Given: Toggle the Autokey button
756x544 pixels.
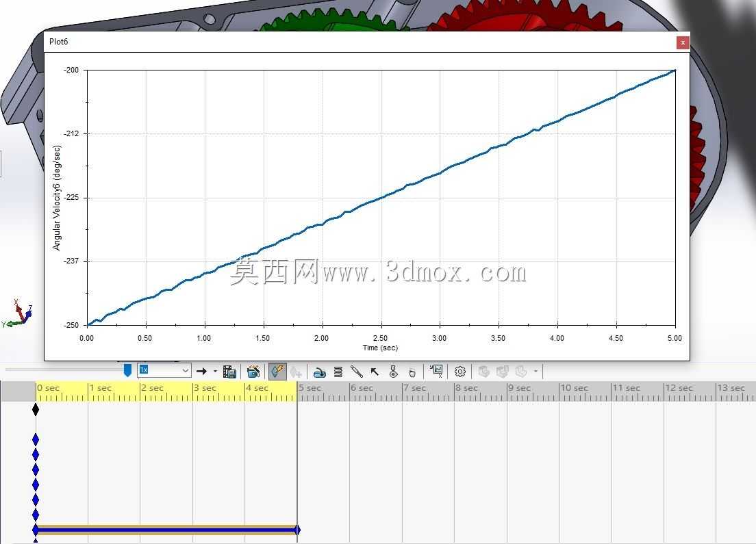Looking at the screenshot, I should (277, 371).
